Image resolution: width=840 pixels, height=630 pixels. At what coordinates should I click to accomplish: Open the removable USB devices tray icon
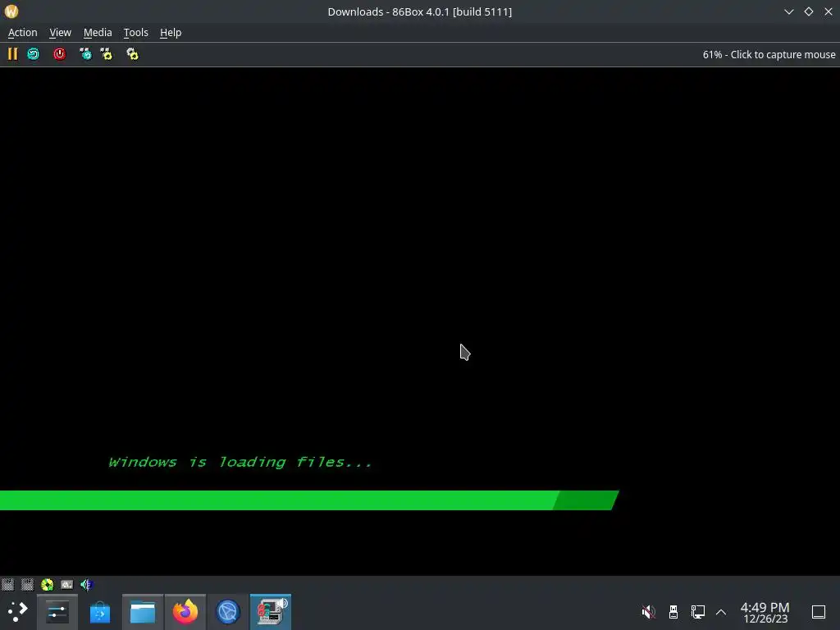673,611
